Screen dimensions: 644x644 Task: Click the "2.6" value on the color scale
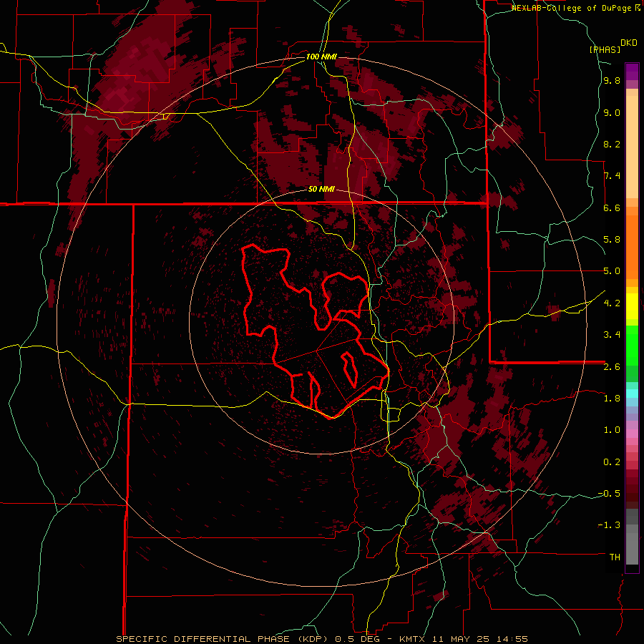tap(612, 367)
